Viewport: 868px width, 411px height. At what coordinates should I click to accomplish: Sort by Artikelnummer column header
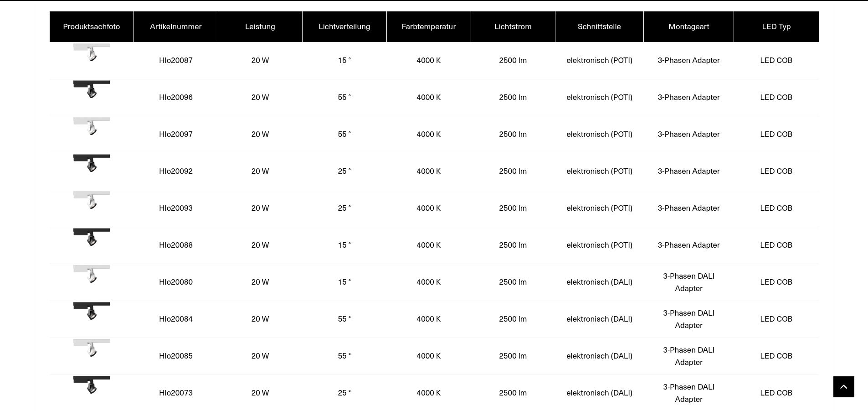point(176,26)
